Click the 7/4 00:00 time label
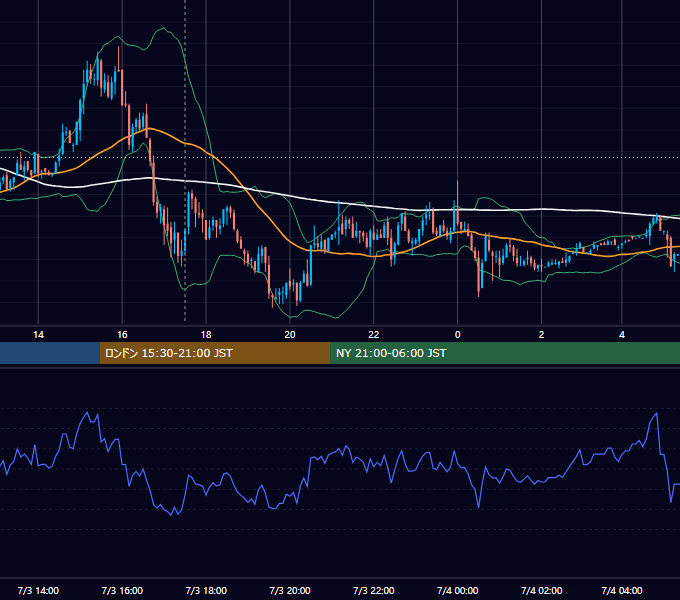The height and width of the screenshot is (600, 680). tap(458, 590)
